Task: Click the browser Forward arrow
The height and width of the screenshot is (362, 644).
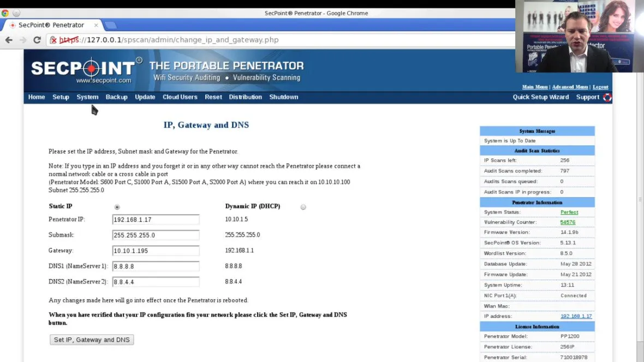Action: pyautogui.click(x=23, y=40)
